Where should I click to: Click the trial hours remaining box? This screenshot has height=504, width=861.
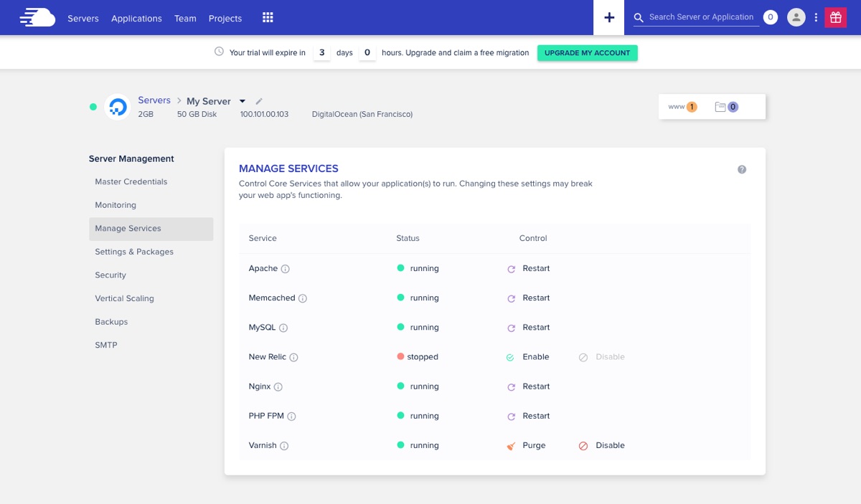coord(367,52)
